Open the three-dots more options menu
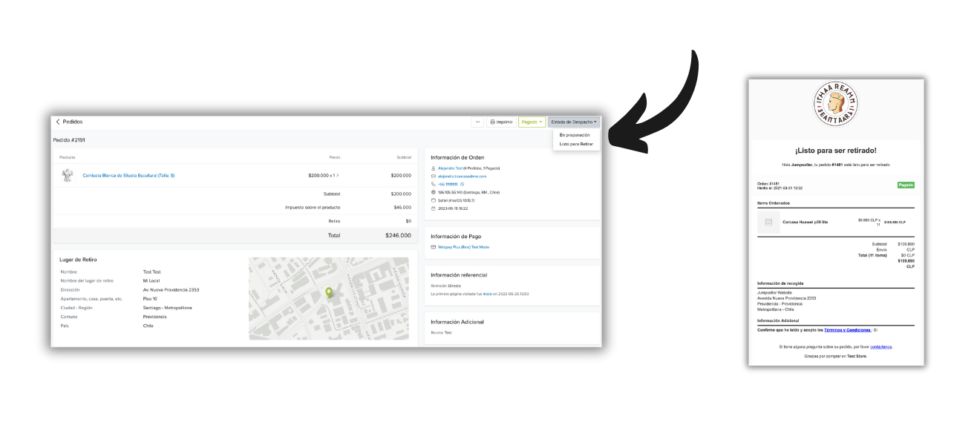The height and width of the screenshot is (445, 980). (477, 122)
